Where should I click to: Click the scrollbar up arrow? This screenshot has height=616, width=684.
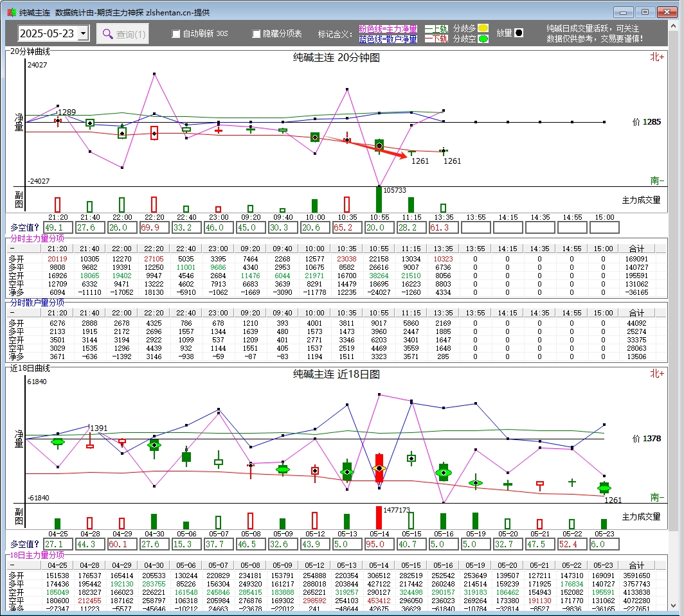click(x=673, y=27)
